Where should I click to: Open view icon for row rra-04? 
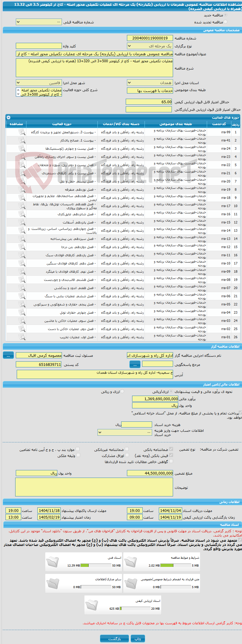(22, 312)
